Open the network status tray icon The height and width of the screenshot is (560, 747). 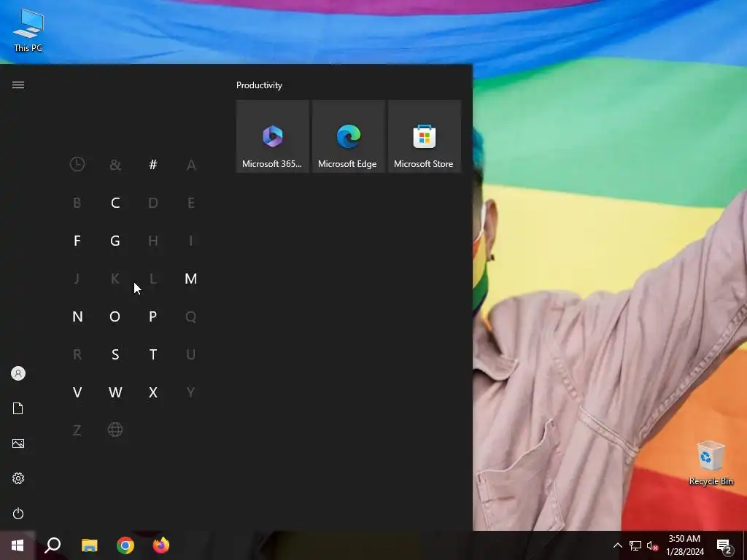click(635, 545)
